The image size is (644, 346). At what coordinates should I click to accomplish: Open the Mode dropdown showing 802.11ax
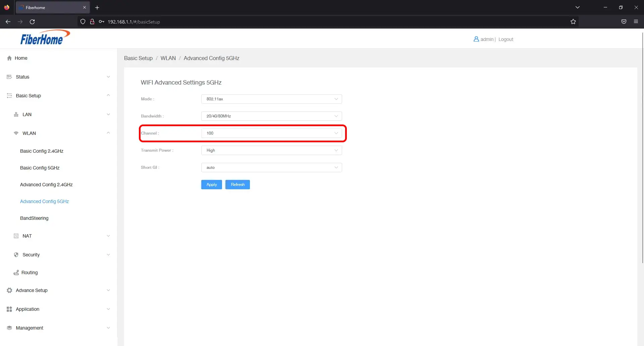click(x=271, y=99)
